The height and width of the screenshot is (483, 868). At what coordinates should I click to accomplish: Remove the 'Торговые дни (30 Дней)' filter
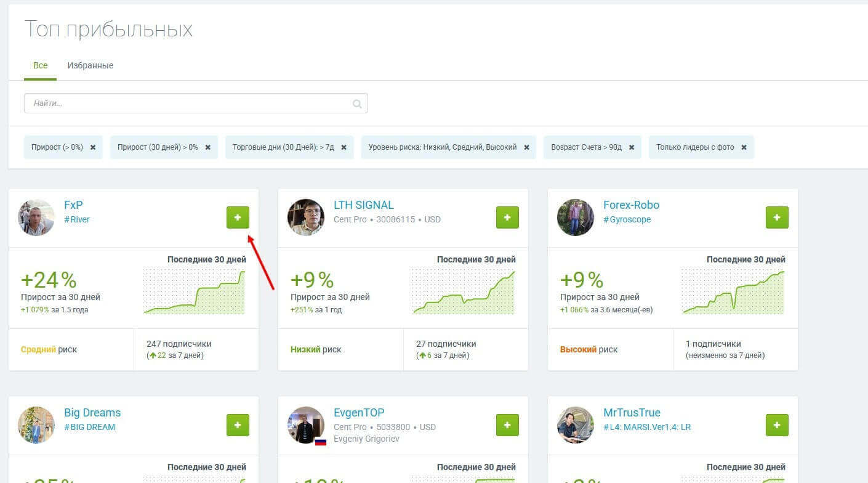(344, 148)
